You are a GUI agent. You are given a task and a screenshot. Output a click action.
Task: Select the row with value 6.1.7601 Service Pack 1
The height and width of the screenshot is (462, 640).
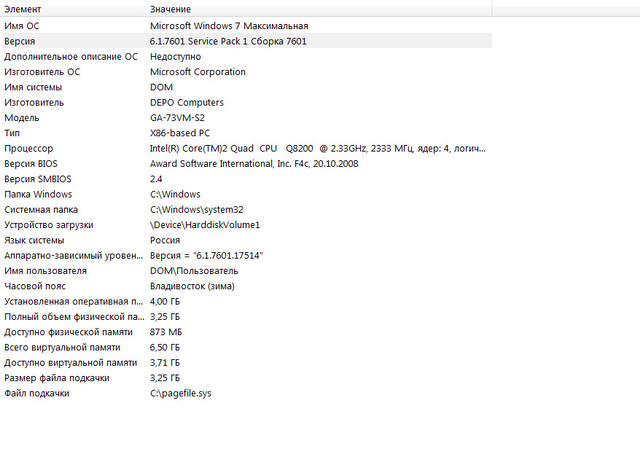[228, 41]
